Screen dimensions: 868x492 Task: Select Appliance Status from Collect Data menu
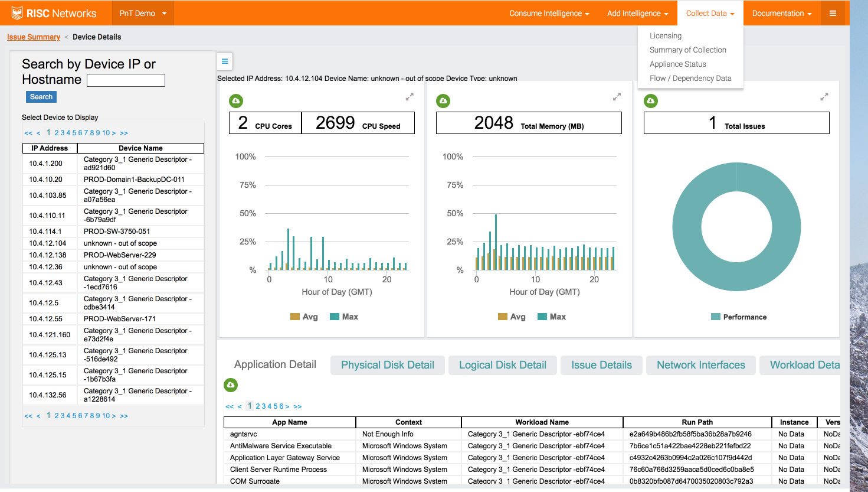pyautogui.click(x=677, y=64)
